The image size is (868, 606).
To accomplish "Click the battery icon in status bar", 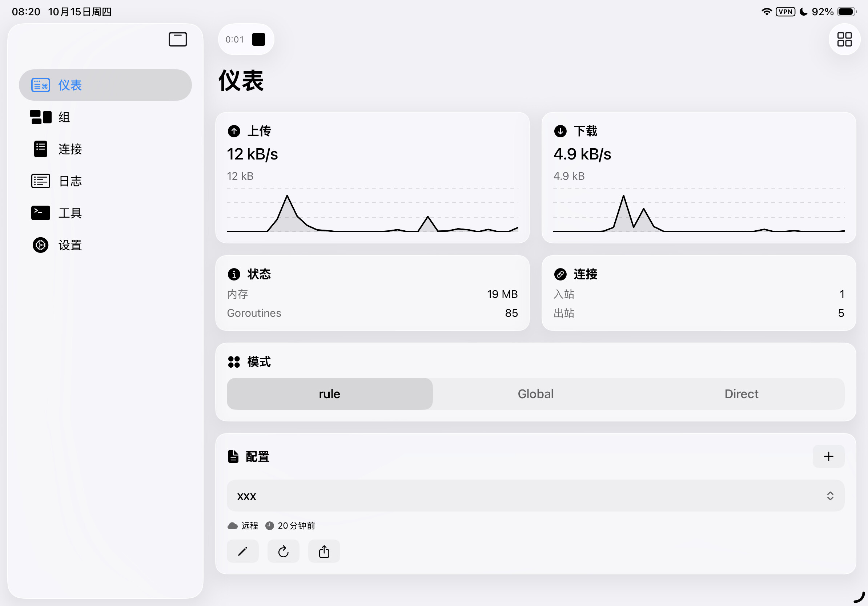I will pos(847,12).
